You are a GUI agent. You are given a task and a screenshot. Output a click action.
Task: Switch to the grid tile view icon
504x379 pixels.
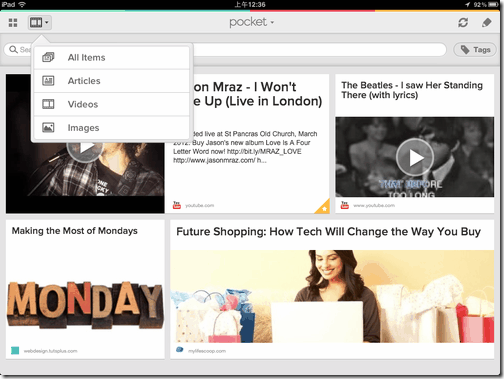click(13, 23)
